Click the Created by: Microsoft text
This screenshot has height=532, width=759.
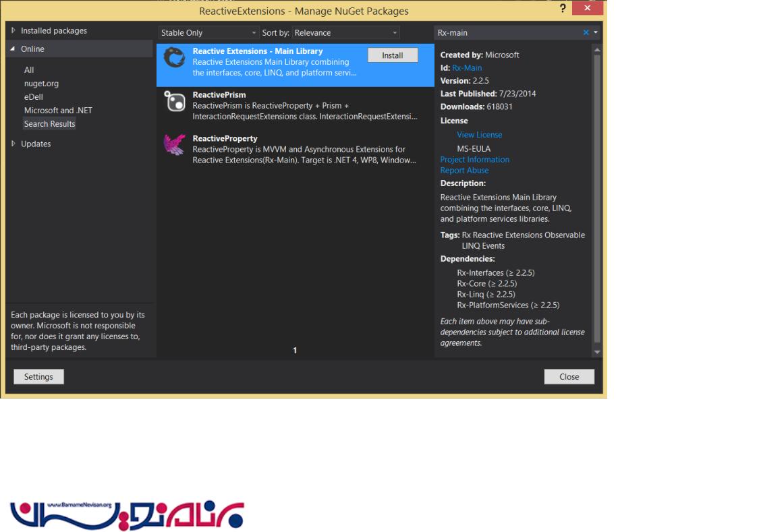click(480, 55)
